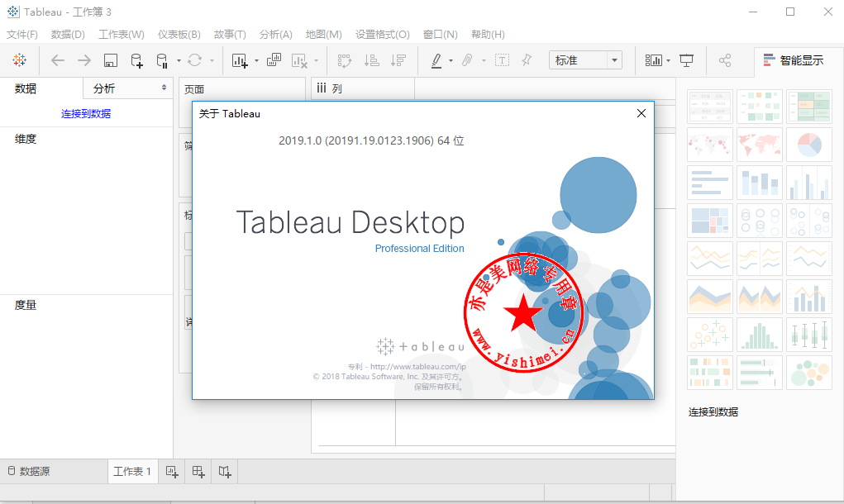Click the undo back arrow
Screen dimensions: 844x504
pyautogui.click(x=58, y=60)
